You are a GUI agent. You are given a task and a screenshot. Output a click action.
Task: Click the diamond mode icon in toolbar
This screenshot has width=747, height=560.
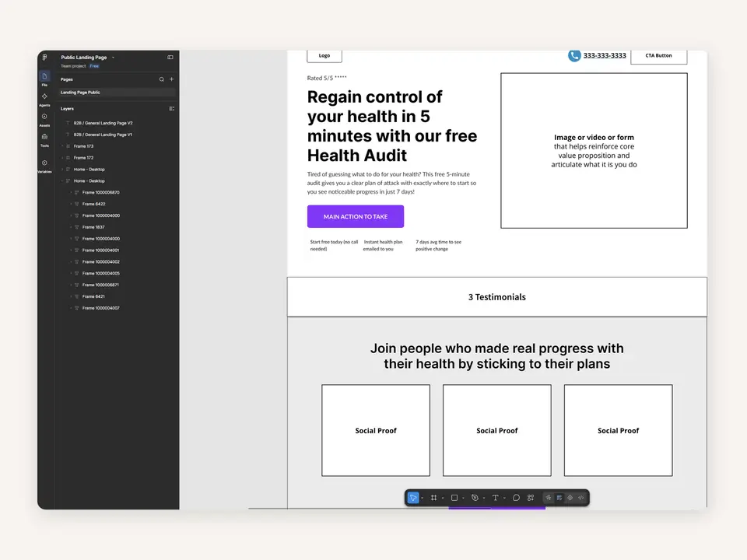pos(570,498)
